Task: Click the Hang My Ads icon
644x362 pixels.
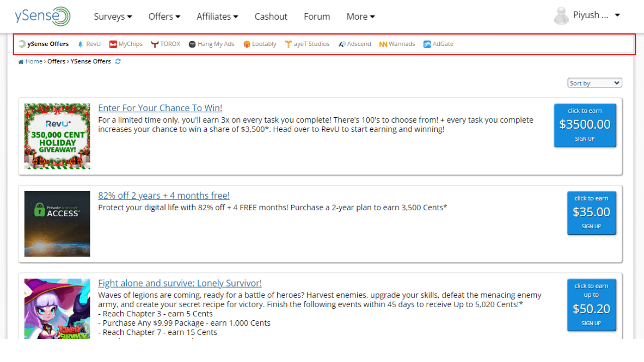Action: coord(192,44)
